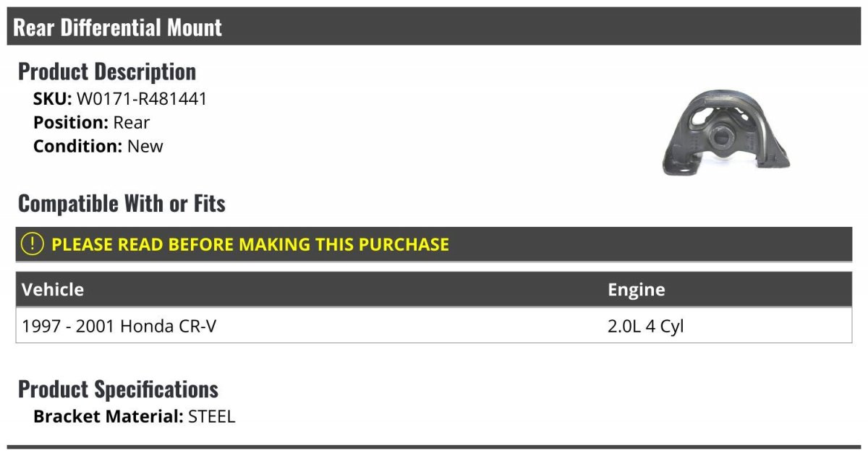Click the SKU number W0171-R481441

coord(142,99)
